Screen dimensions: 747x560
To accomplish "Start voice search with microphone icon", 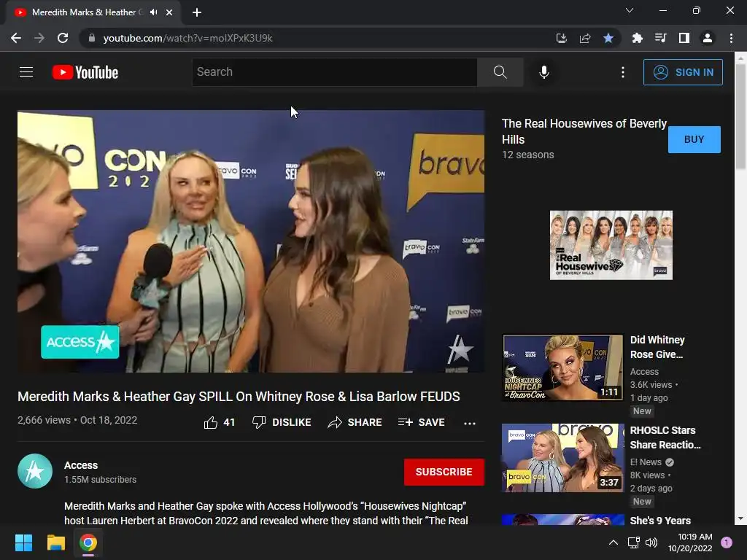I will click(543, 72).
